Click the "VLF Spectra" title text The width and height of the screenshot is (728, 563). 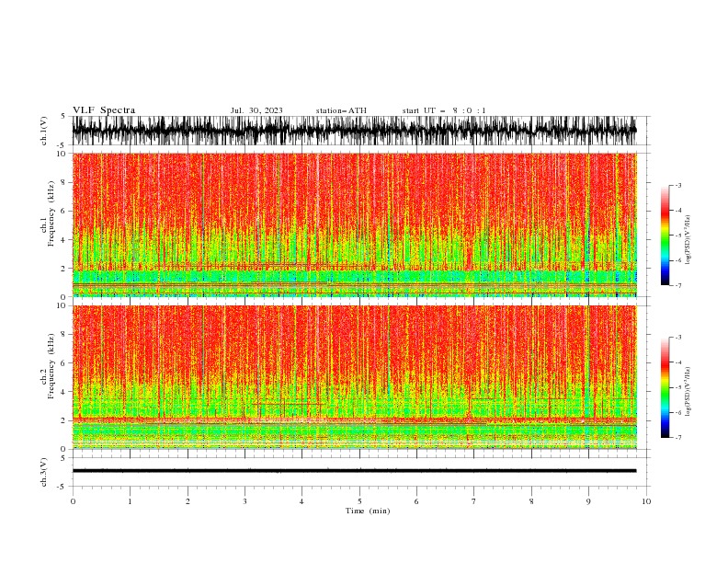pyautogui.click(x=104, y=110)
